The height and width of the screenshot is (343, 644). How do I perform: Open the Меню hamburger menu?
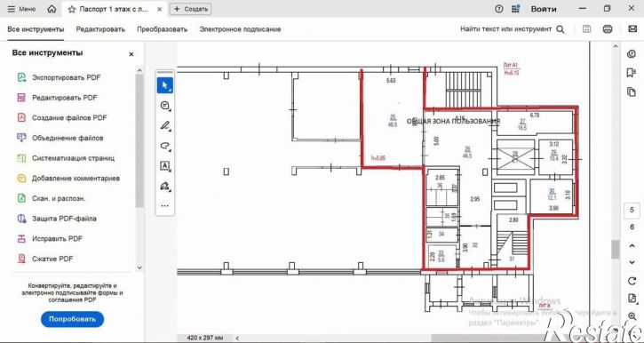(x=22, y=9)
